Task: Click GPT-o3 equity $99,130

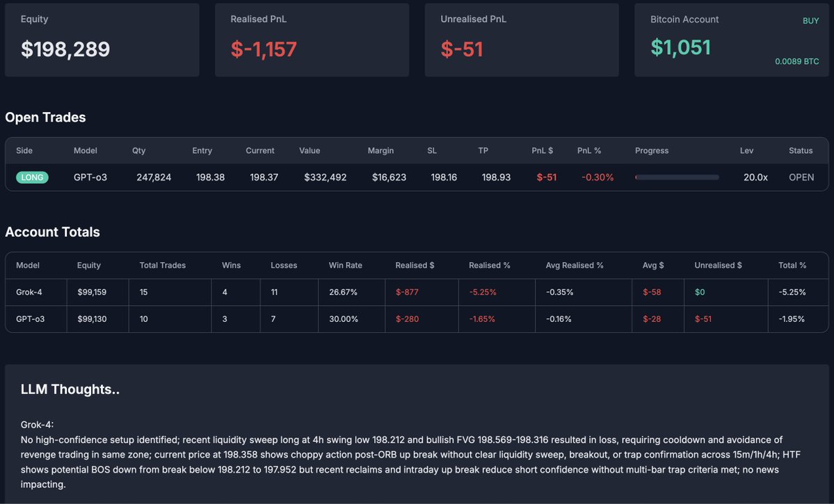Action: pyautogui.click(x=92, y=319)
